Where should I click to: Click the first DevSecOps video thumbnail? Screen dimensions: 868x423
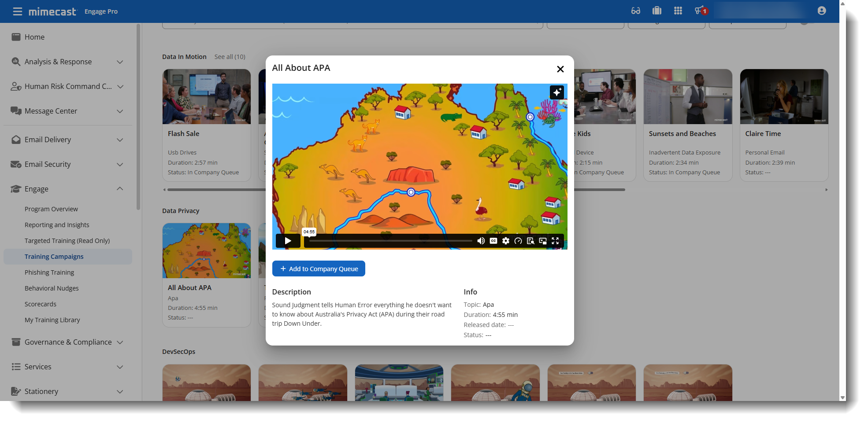[207, 383]
